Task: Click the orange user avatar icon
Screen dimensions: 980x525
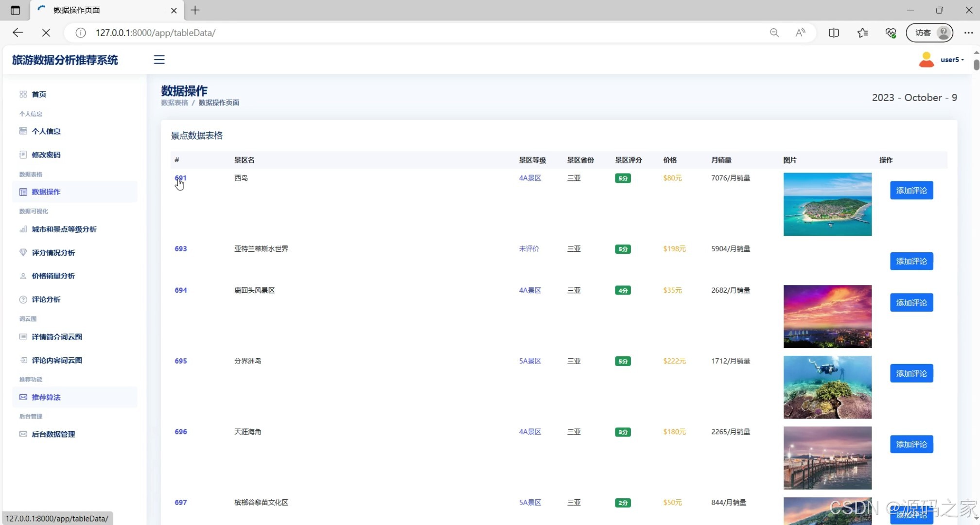Action: coord(927,60)
